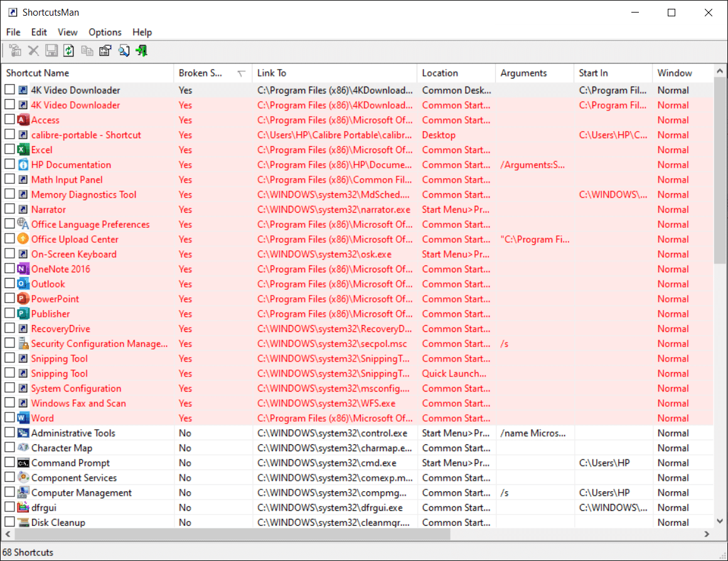Click the Security Configuration Management icon

(23, 343)
